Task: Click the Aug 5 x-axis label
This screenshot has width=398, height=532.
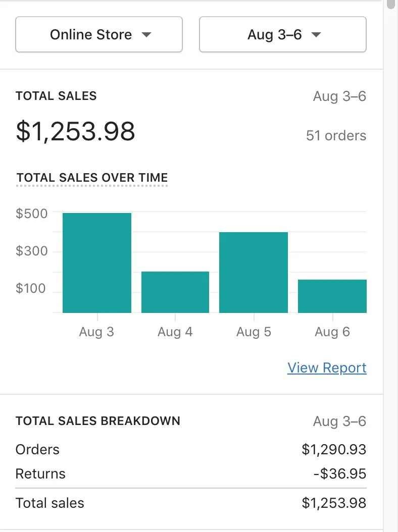Action: click(254, 332)
